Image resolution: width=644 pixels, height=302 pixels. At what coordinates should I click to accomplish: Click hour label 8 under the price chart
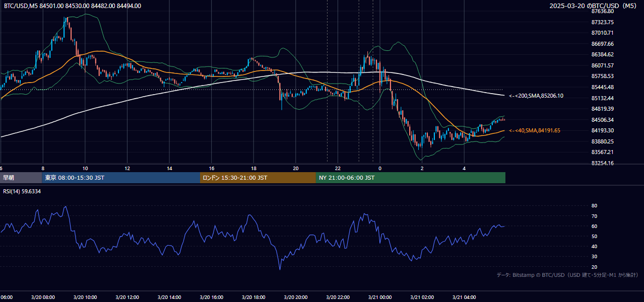click(43, 169)
